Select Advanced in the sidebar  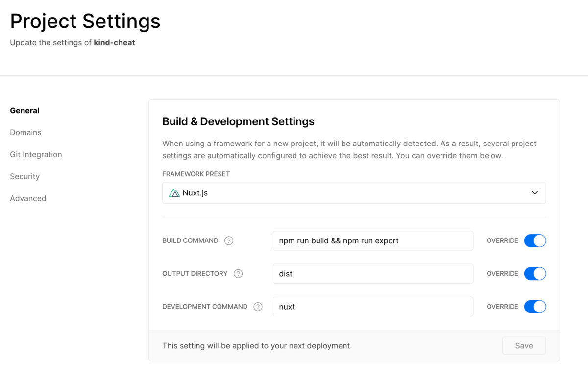[x=28, y=199]
